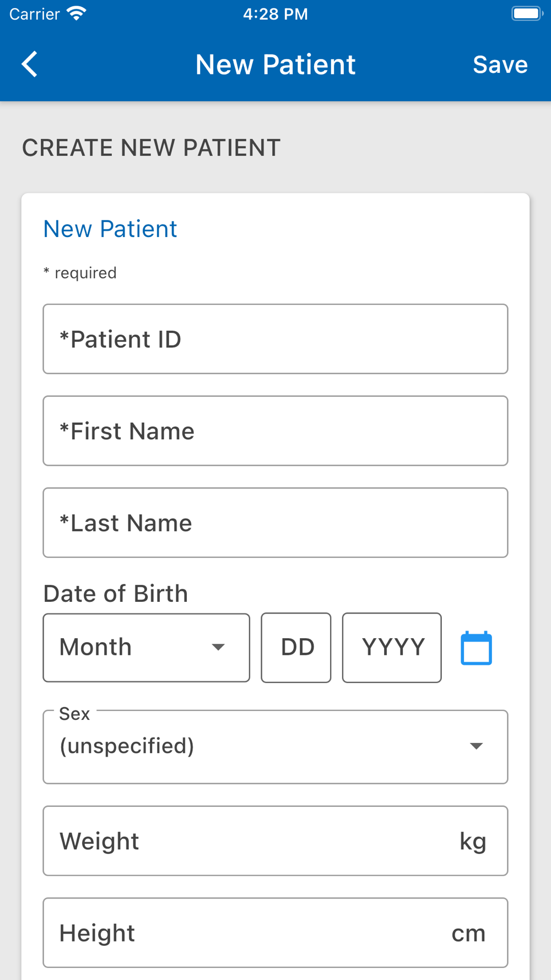Click the Height input field
Screen dimensions: 551x980
248,933
